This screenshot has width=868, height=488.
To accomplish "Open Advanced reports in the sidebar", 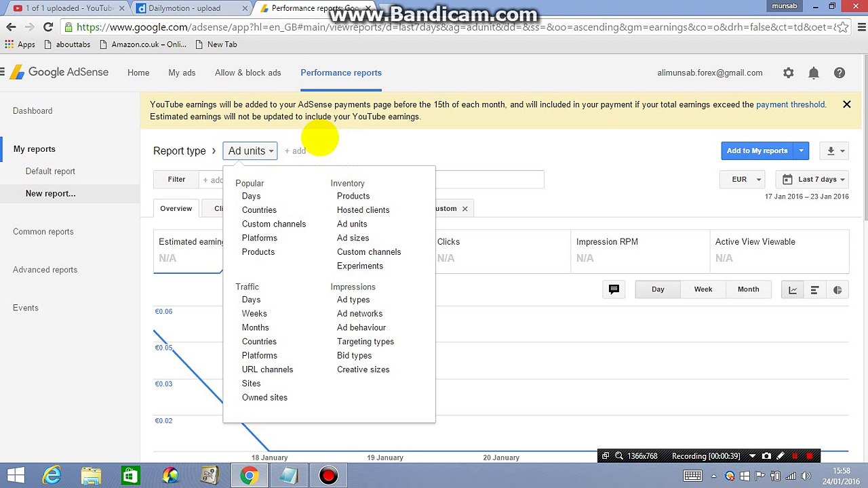I will pos(45,270).
